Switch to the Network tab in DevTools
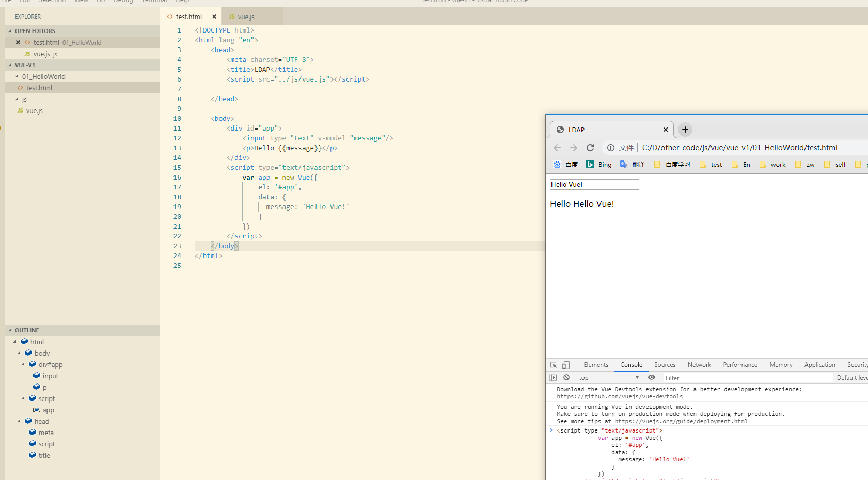Viewport: 868px width, 480px height. [699, 365]
